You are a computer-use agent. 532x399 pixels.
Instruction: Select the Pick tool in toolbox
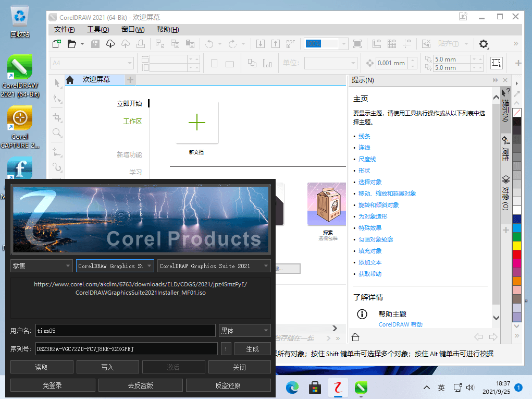(57, 82)
